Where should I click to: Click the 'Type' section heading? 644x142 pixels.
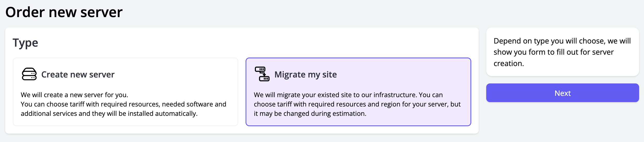25,43
